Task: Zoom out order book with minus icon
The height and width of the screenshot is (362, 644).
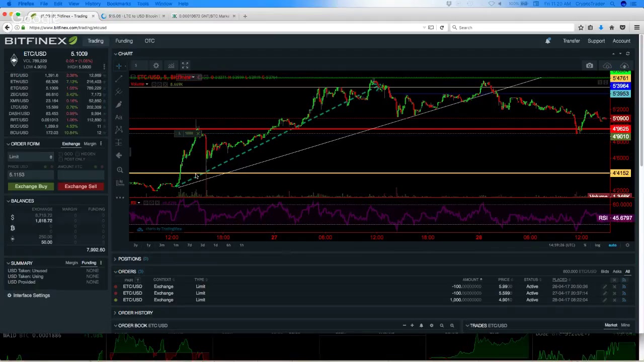Action: 404,325
